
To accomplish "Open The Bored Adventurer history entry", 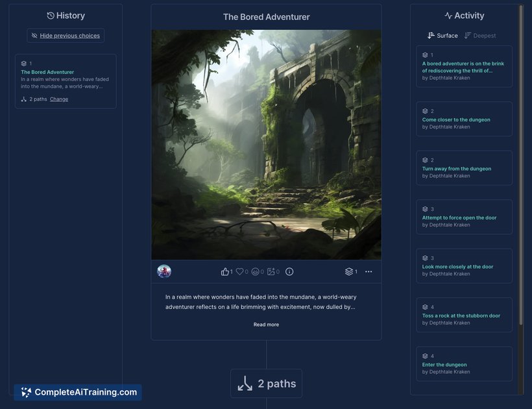I will (x=66, y=81).
